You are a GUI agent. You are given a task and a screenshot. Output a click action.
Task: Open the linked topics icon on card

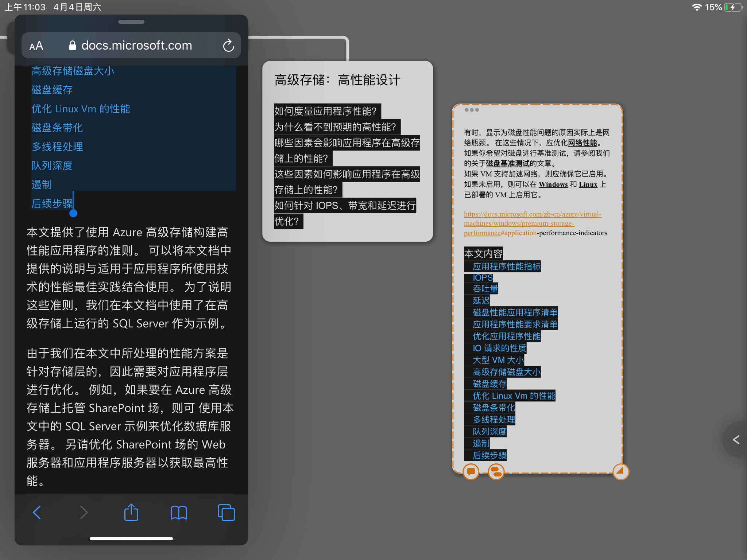click(496, 471)
